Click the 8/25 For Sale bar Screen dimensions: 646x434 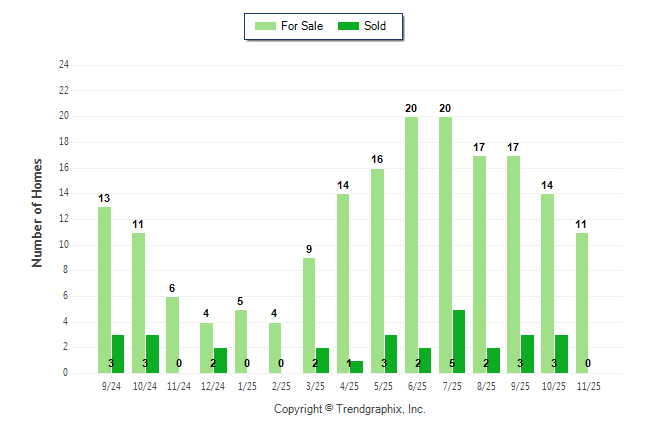[479, 264]
